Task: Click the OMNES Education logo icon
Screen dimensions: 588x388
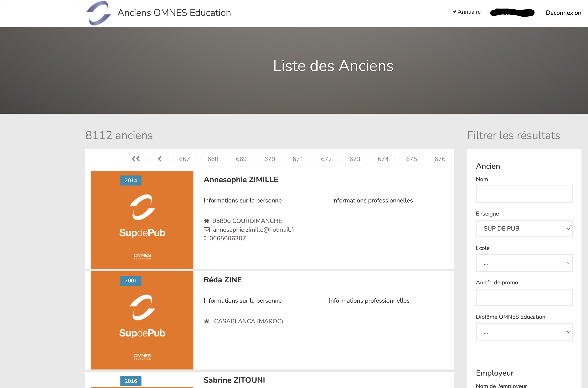Action: [x=98, y=13]
